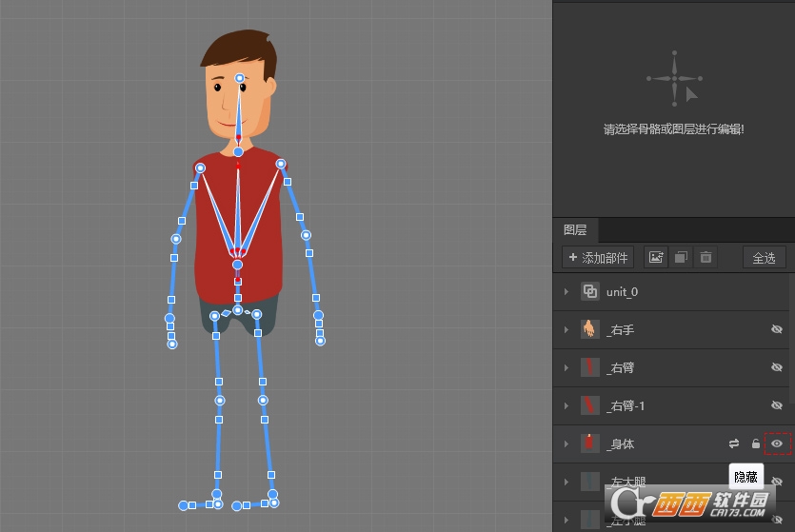This screenshot has width=795, height=532.
Task: Expand the _左小腿 layer row
Action: pos(566,520)
